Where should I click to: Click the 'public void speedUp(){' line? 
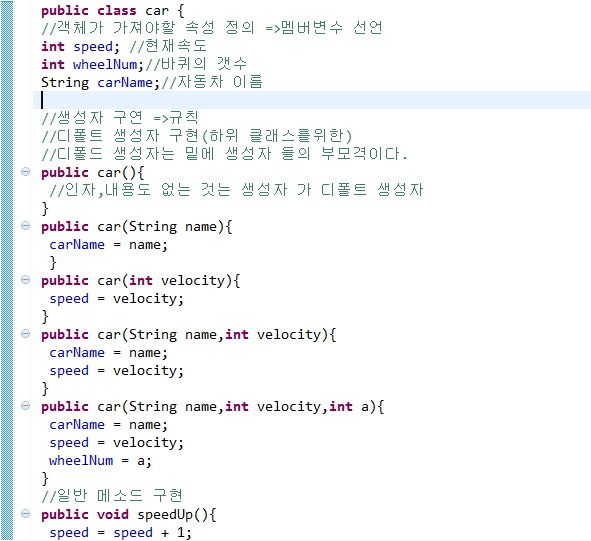click(129, 515)
